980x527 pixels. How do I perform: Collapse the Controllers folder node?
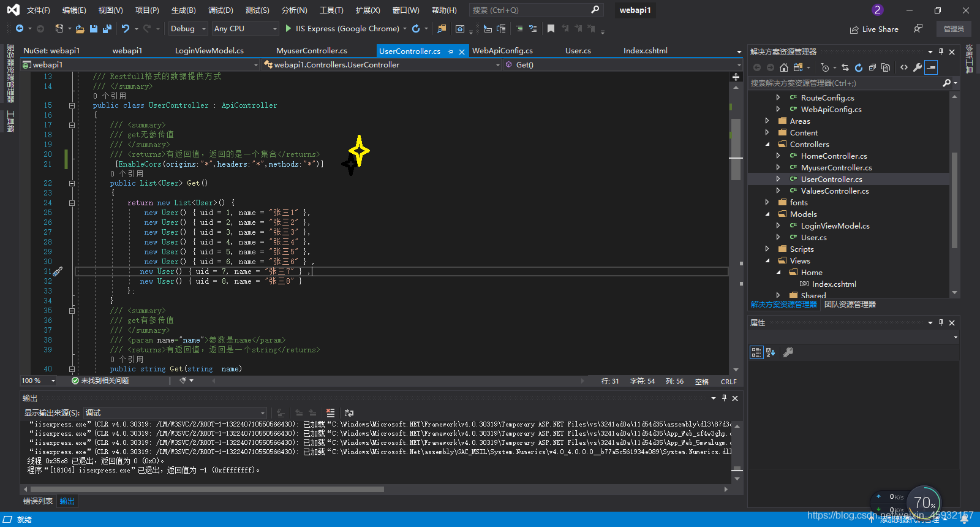(767, 145)
